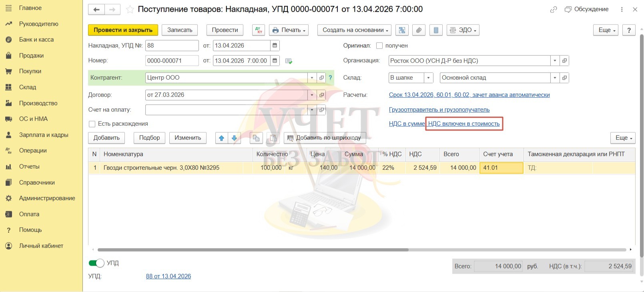Open Основной склад record with open icon
Screen dimensions: 644x292
point(564,78)
